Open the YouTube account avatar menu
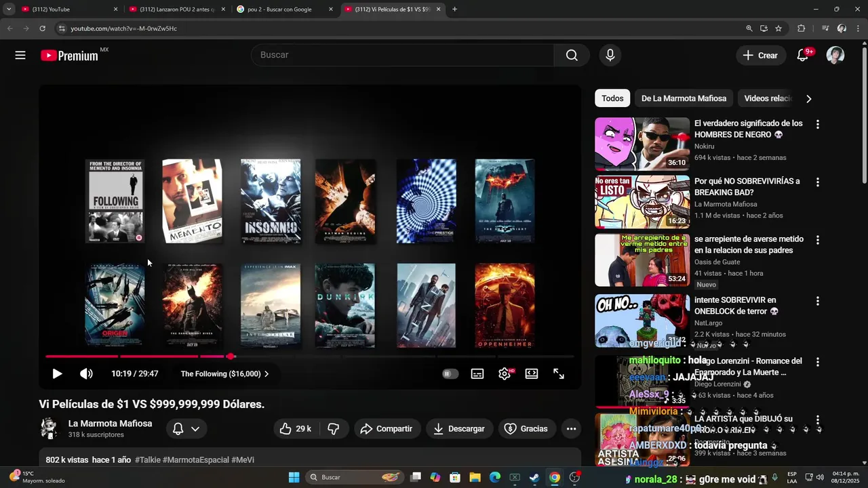The image size is (868, 488). (835, 56)
